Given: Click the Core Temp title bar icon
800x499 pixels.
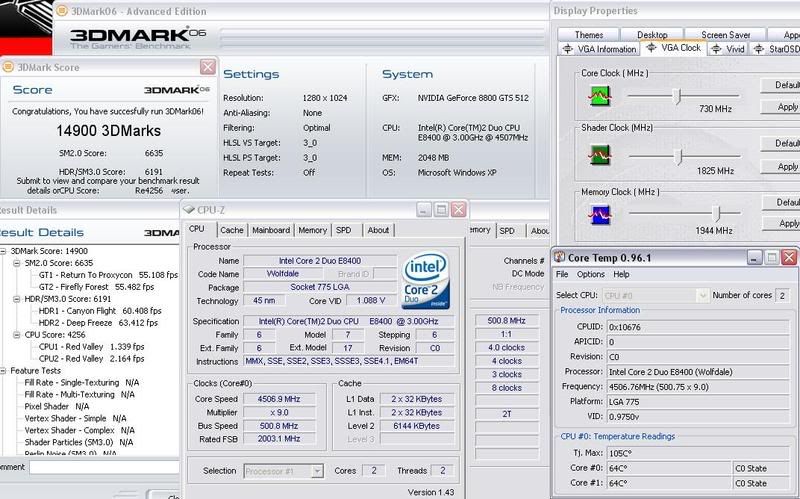Looking at the screenshot, I should pyautogui.click(x=561, y=257).
